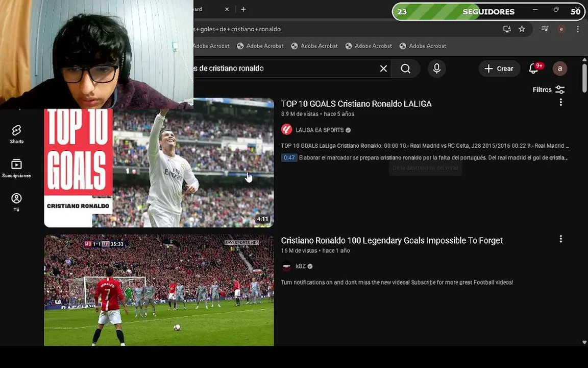Click the page vertical scrollbar thumb
This screenshot has width=588, height=368.
[x=584, y=78]
